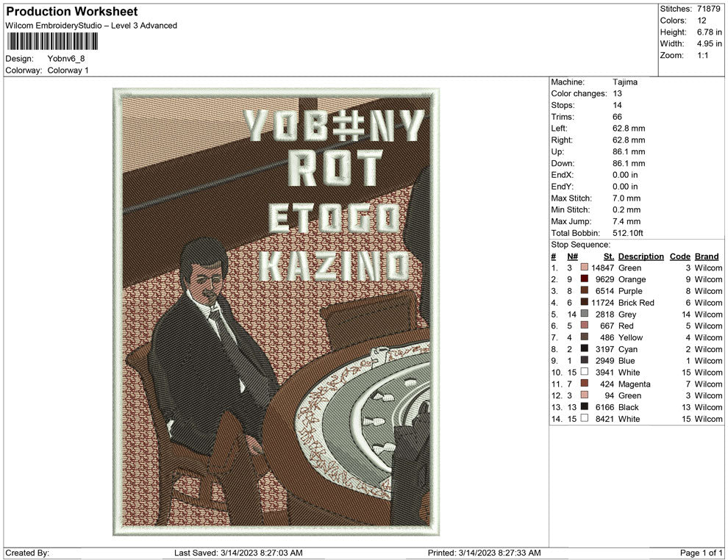This screenshot has width=728, height=560.
Task: Click the machine name Tajima
Action: pyautogui.click(x=624, y=82)
